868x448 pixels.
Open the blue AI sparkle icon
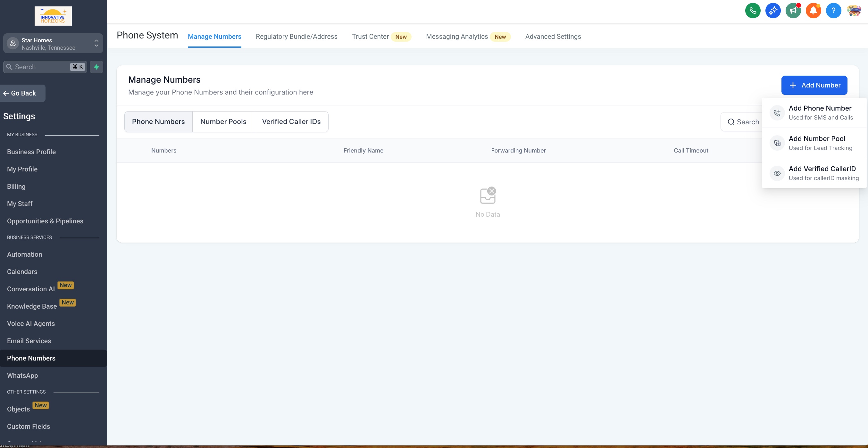(x=772, y=11)
